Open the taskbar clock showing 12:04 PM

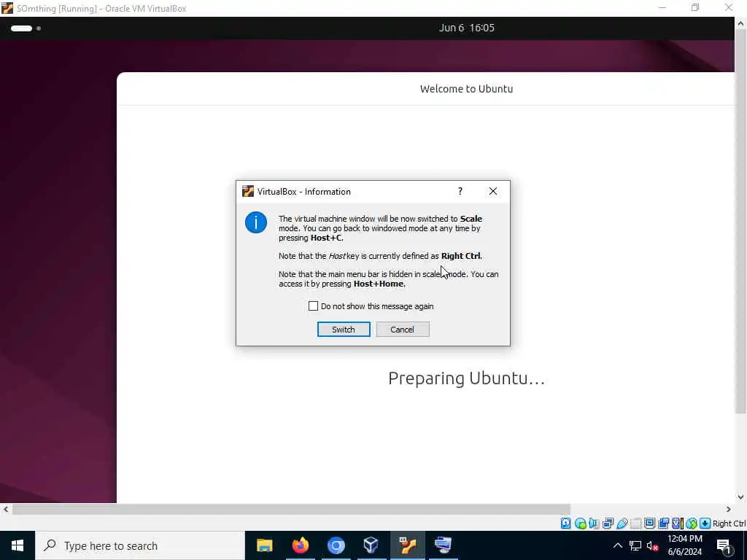pos(684,545)
